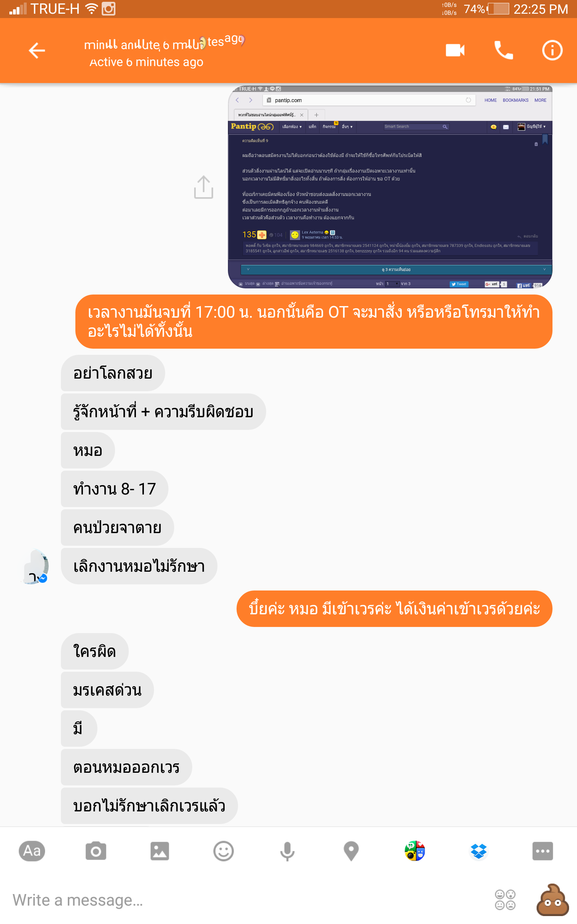Viewport: 577px width, 924px height.
Task: Start a voice call
Action: click(504, 51)
